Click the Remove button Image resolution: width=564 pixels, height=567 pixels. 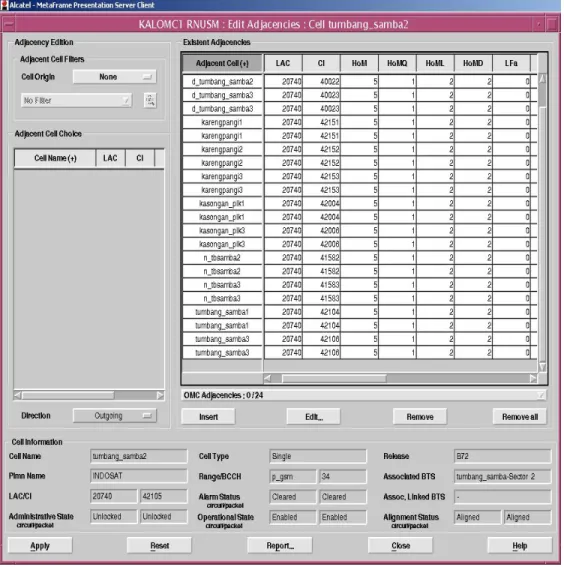click(x=420, y=417)
